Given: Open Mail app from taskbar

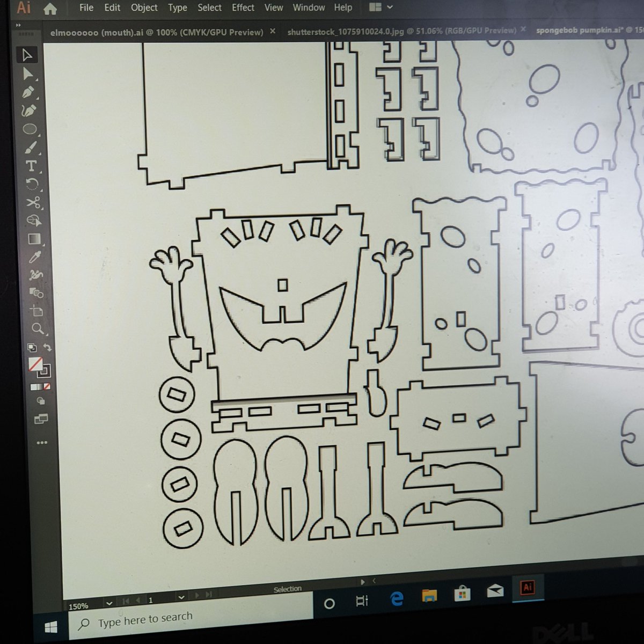Looking at the screenshot, I should pos(495,590).
